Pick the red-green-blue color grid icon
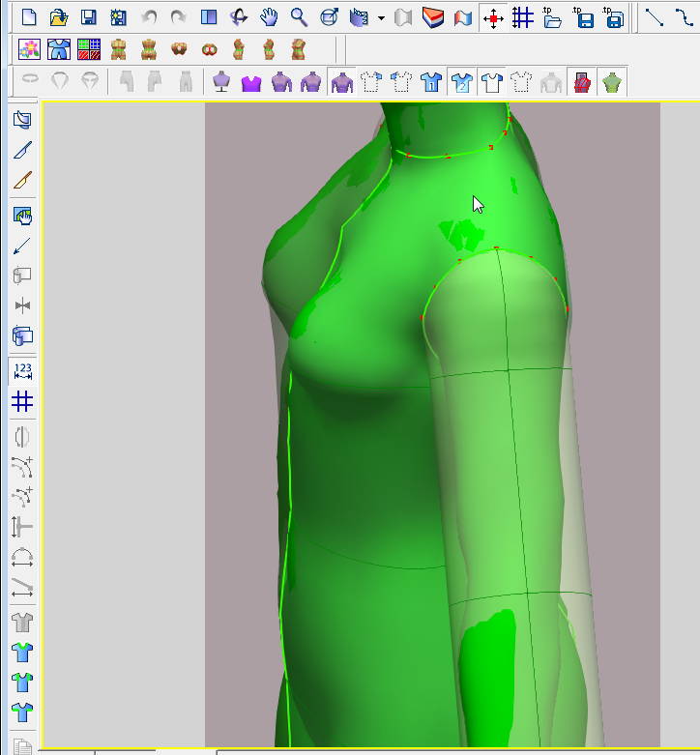Screen dimensions: 700x755 pos(89,49)
